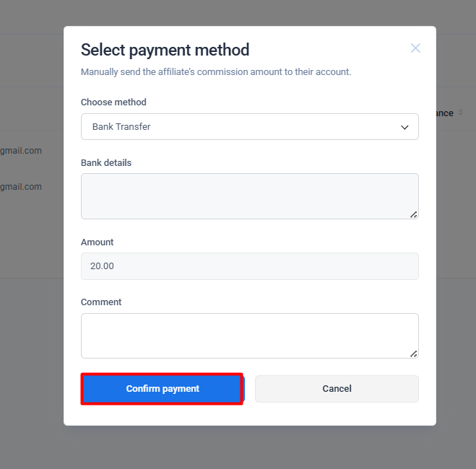
Task: Click the "Select payment method" dialog title
Action: [x=165, y=50]
